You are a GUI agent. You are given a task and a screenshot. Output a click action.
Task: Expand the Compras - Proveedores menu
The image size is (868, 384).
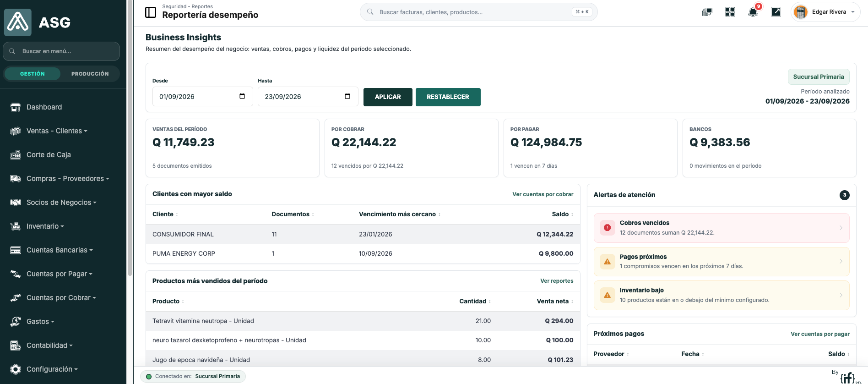click(68, 179)
